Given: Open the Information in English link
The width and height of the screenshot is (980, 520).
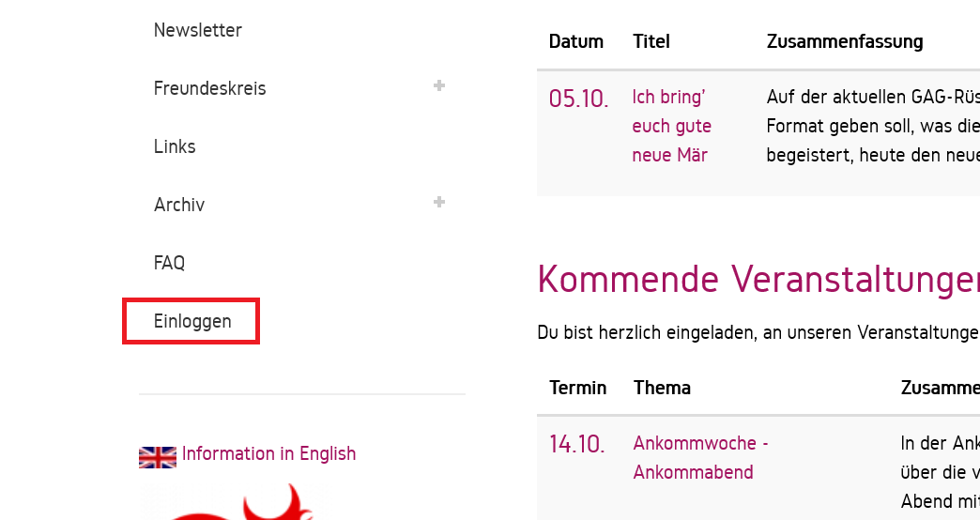Looking at the screenshot, I should click(x=268, y=453).
